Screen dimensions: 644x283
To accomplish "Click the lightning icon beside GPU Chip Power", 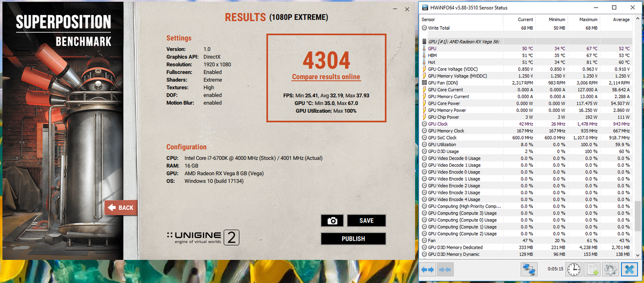I will pyautogui.click(x=424, y=117).
